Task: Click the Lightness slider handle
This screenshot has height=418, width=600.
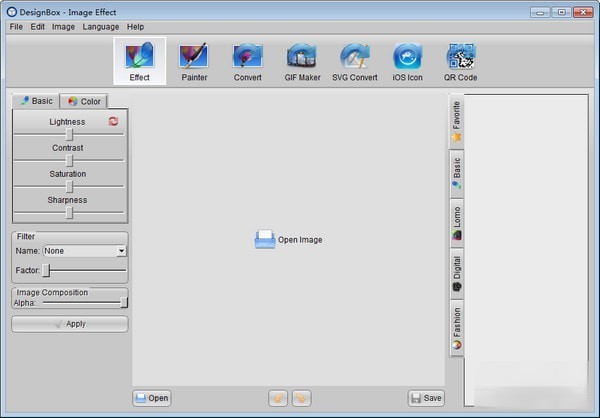Action: (x=69, y=134)
